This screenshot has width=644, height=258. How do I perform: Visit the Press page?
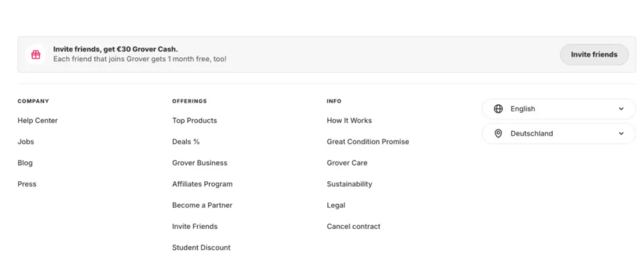point(27,184)
